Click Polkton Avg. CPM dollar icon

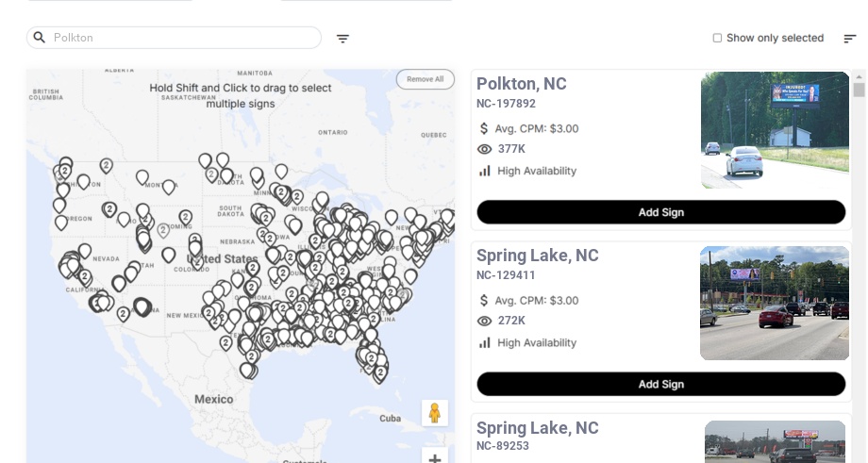coord(484,128)
